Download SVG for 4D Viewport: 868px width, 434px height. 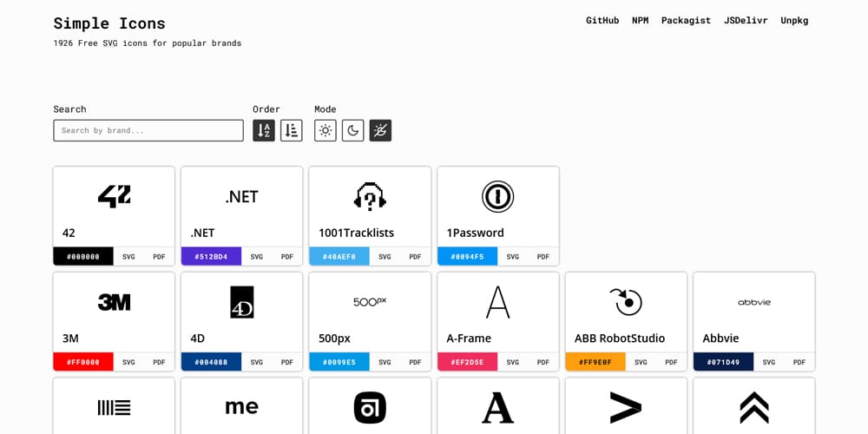[256, 362]
